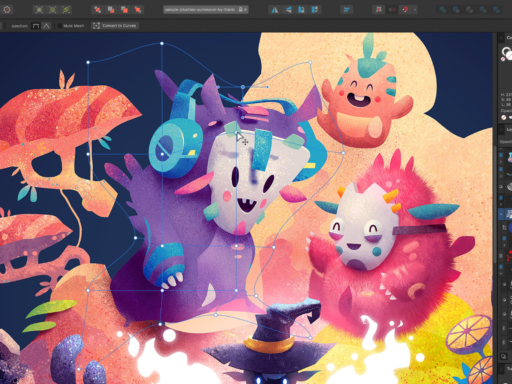Click the olive green bounding-box toolbar icon
The width and height of the screenshot is (512, 384).
coord(53,10)
